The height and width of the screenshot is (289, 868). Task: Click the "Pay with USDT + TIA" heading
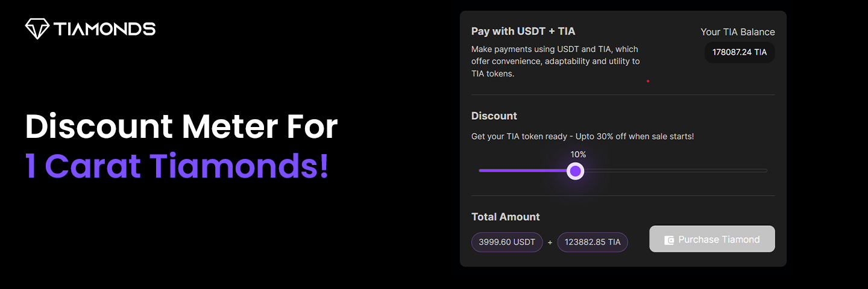click(x=523, y=31)
